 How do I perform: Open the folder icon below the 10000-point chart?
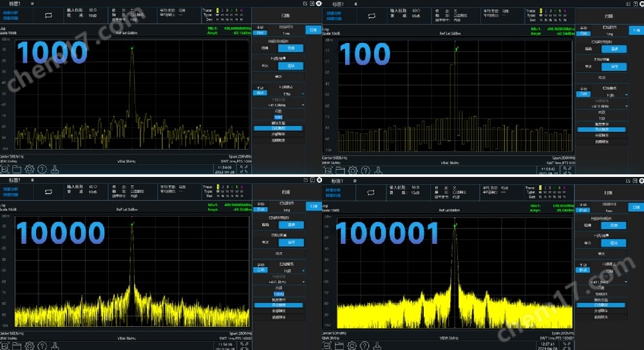click(17, 346)
